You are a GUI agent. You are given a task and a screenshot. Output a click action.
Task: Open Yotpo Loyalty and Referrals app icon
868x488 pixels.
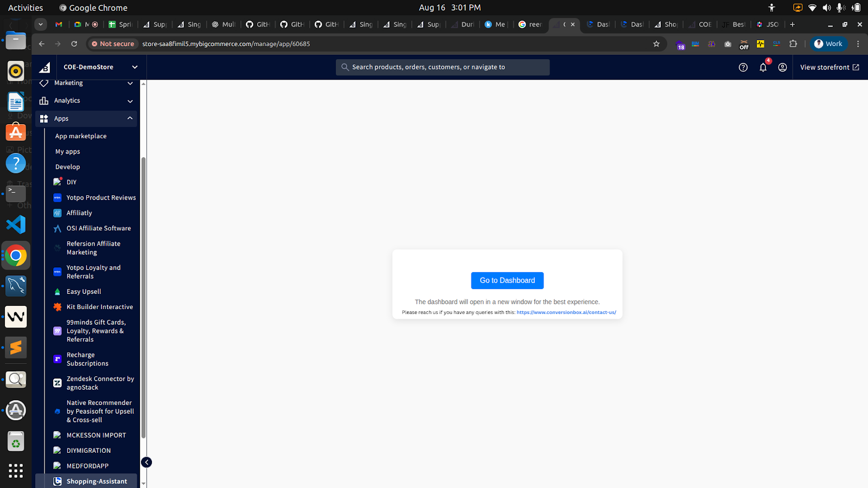[58, 272]
